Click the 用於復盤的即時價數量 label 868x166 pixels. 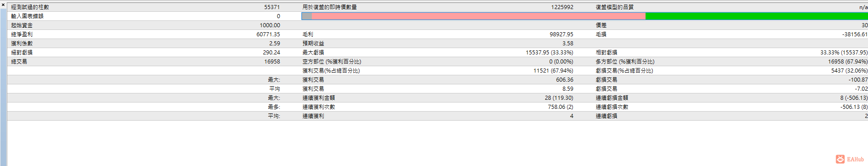tap(330, 7)
